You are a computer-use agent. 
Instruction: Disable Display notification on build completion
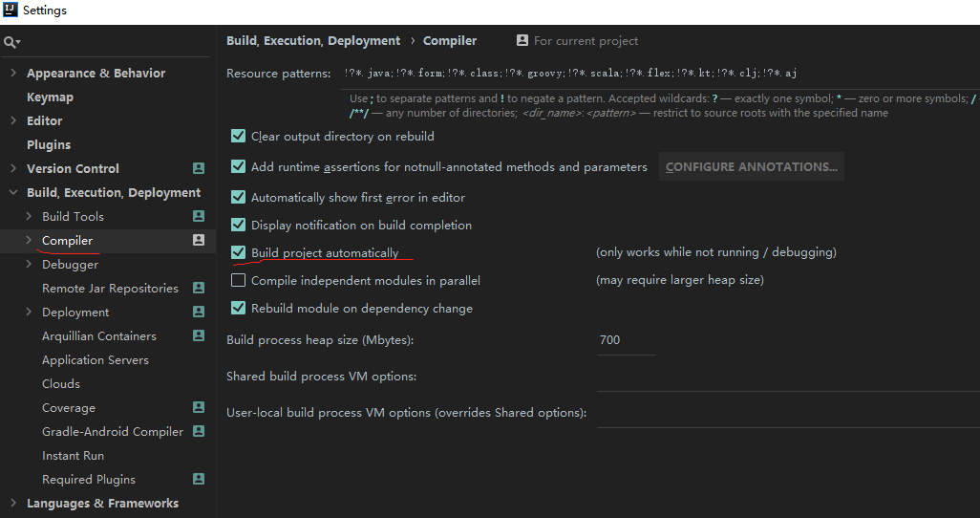tap(238, 225)
